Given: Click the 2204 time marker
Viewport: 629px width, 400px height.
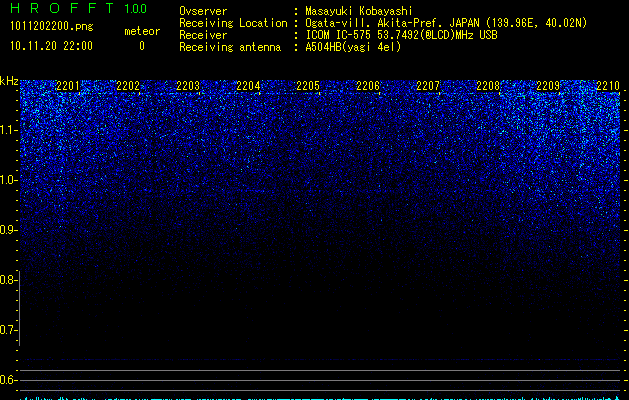Looking at the screenshot, I should 248,85.
